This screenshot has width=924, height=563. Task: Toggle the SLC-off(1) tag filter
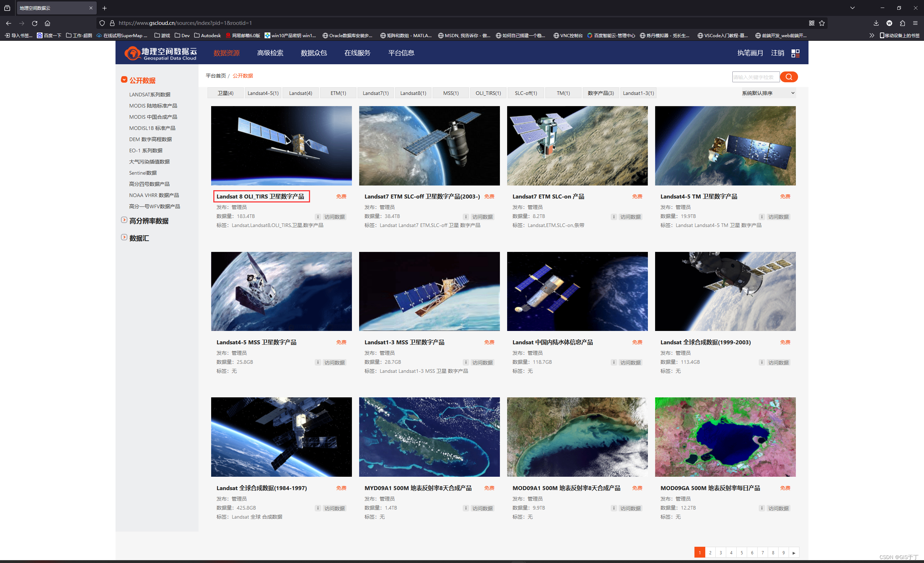tap(526, 93)
